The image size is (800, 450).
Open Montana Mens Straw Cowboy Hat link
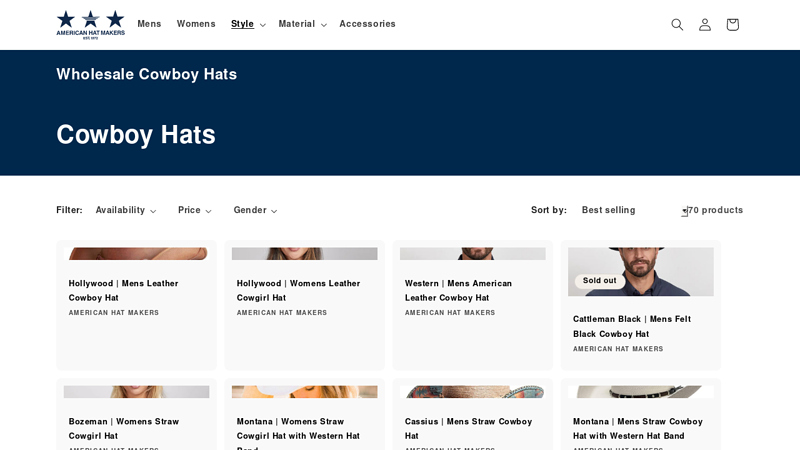[x=638, y=429]
